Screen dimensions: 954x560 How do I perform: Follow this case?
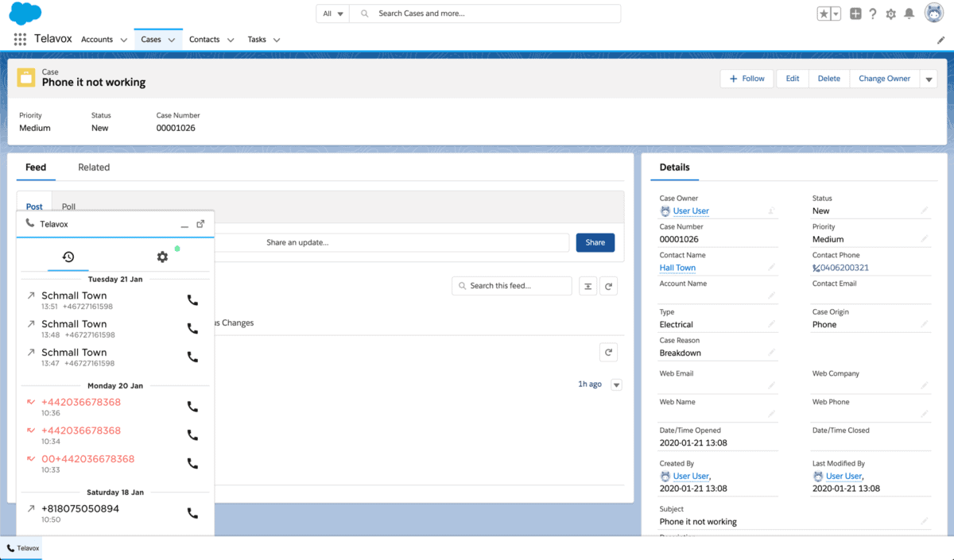click(747, 79)
